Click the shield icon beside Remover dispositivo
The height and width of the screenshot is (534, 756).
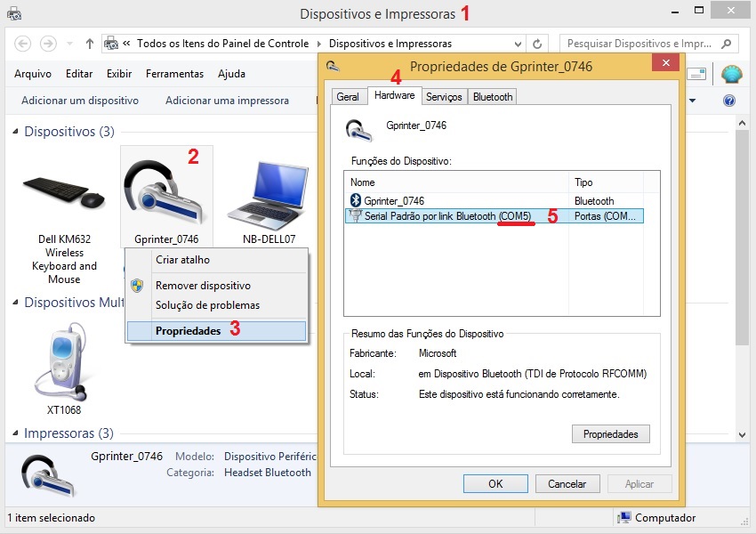pyautogui.click(x=137, y=286)
